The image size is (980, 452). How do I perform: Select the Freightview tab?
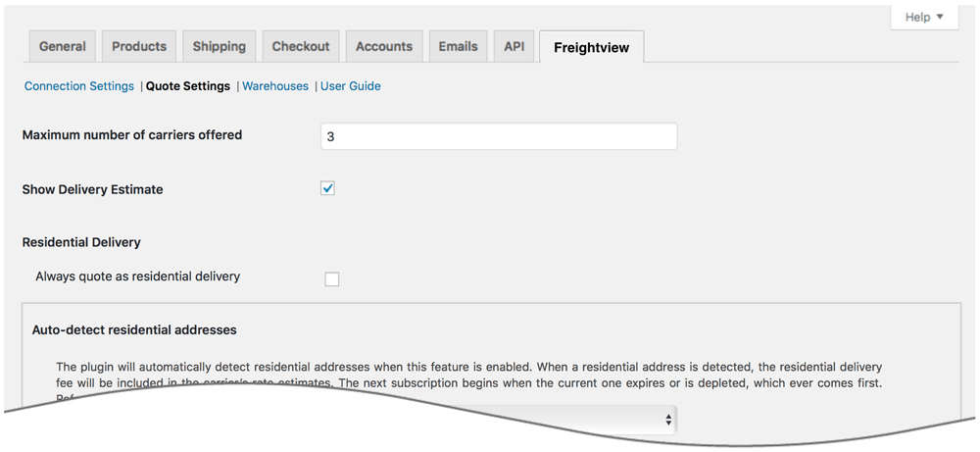(x=591, y=47)
